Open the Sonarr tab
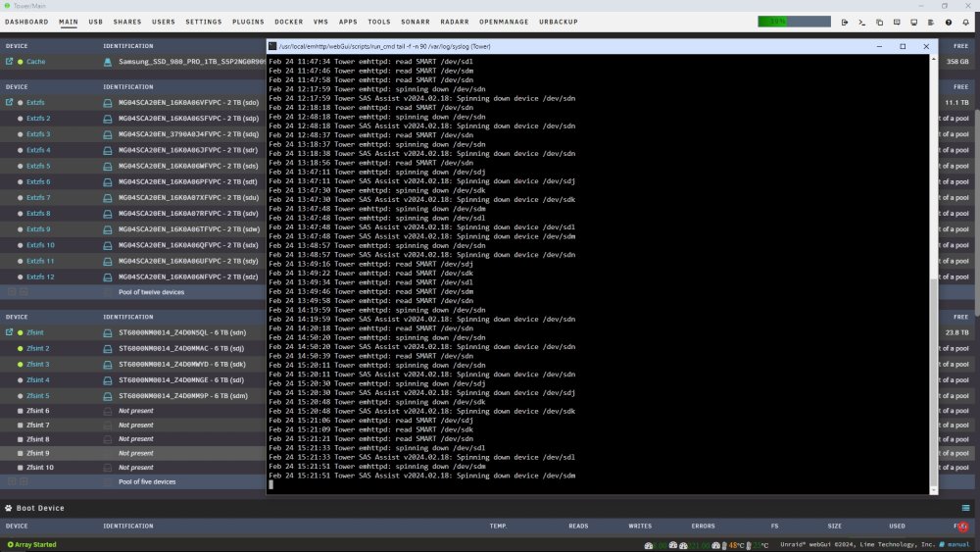 click(x=416, y=22)
